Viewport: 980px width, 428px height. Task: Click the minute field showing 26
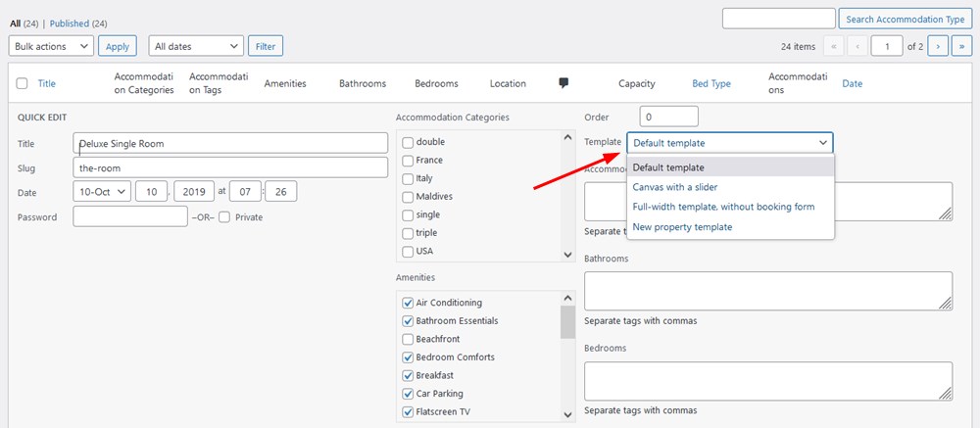[x=280, y=192]
